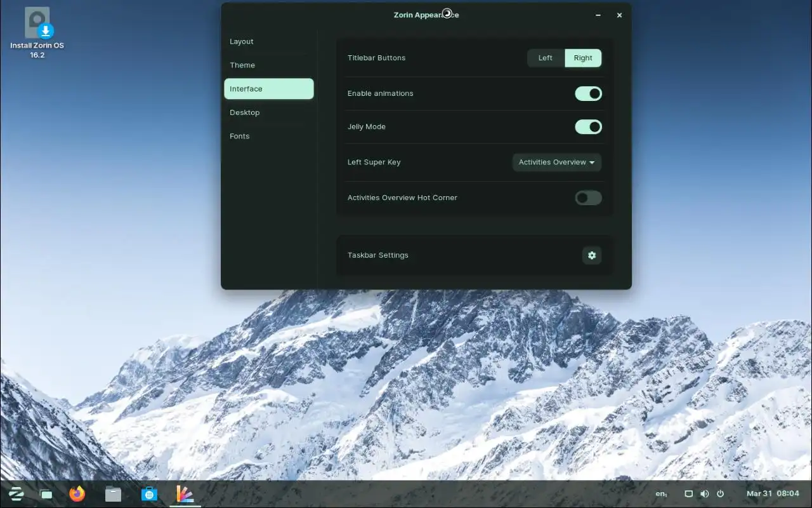
Task: Open Fonts section
Action: tap(269, 137)
